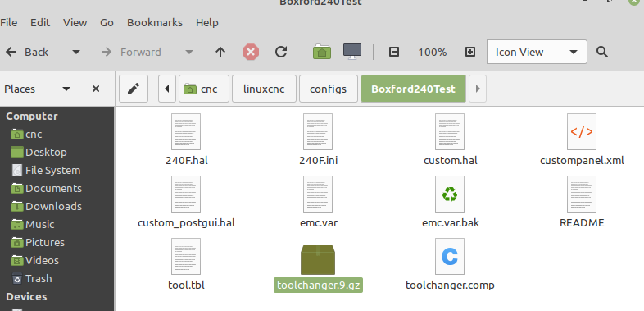Select the README file icon

[x=582, y=194]
